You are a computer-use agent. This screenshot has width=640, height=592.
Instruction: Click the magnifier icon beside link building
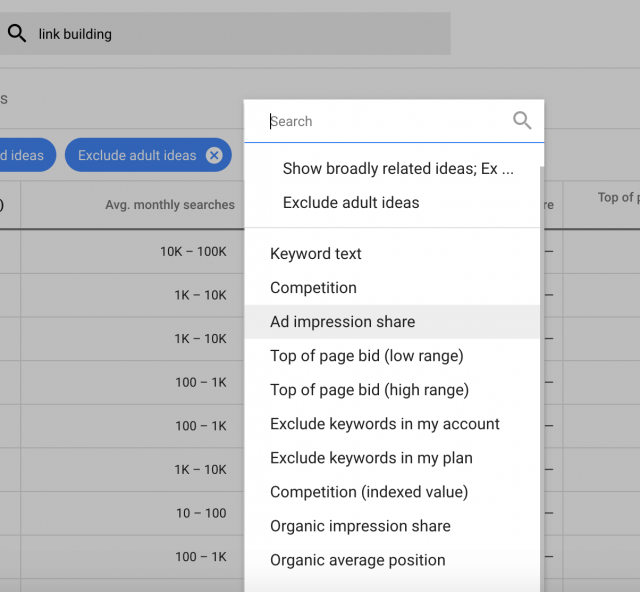pyautogui.click(x=17, y=34)
